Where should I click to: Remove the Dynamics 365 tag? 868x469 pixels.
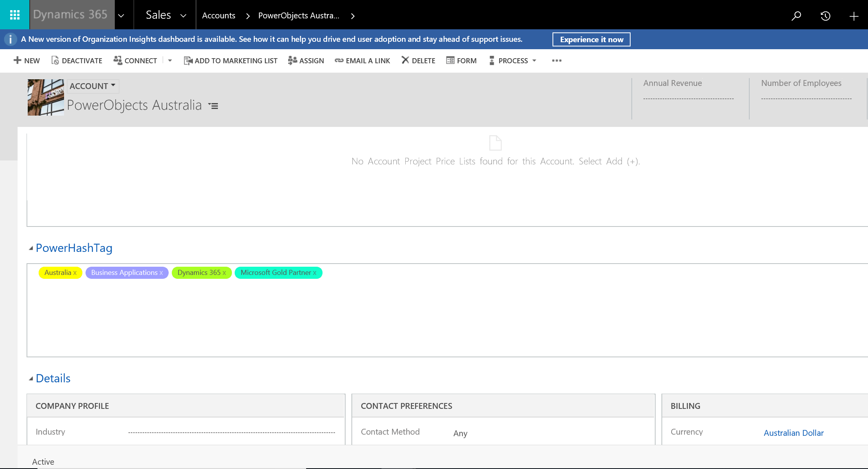coord(224,273)
